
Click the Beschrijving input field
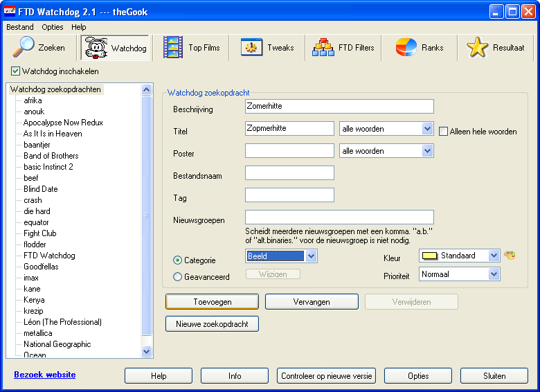[339, 107]
